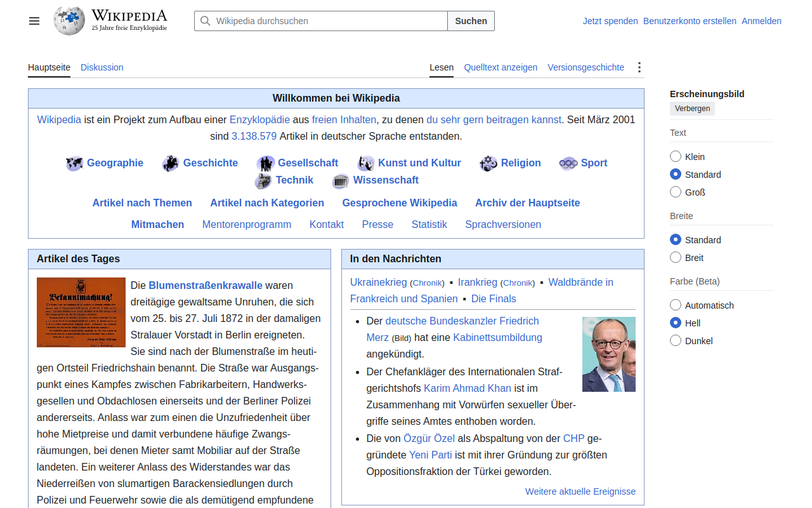
Task: Open the Sprachversionen link
Action: [x=503, y=225]
